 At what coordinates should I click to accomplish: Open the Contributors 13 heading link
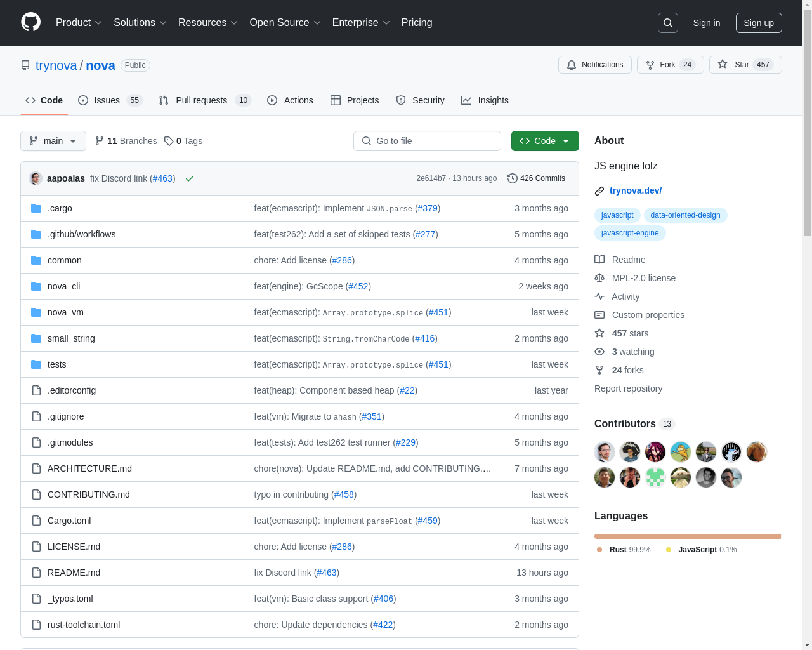click(634, 423)
